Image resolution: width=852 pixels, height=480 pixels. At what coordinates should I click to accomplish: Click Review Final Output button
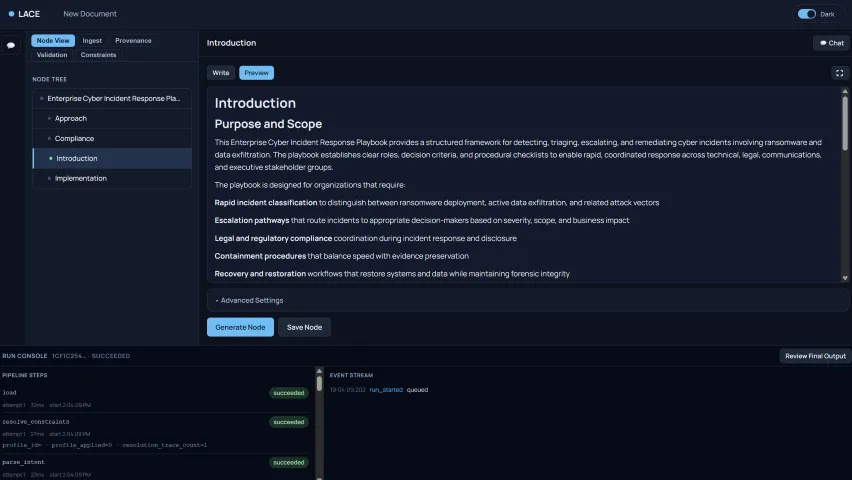(x=815, y=356)
